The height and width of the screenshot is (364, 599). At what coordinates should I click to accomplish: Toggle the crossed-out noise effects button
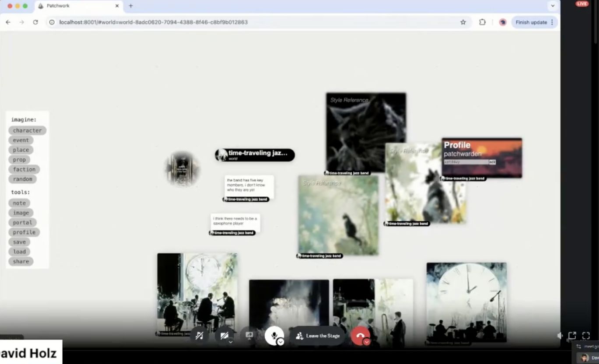199,336
